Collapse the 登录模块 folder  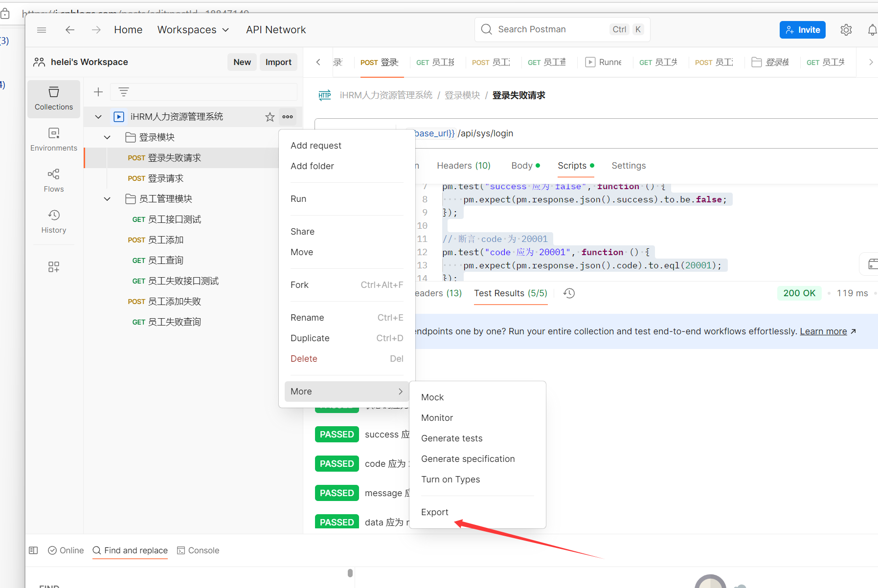[107, 137]
